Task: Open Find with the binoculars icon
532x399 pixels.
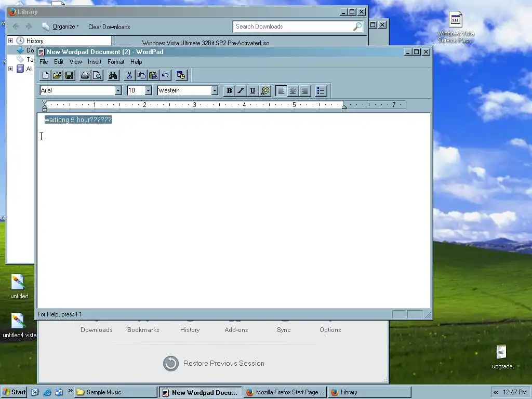Action: pos(113,75)
